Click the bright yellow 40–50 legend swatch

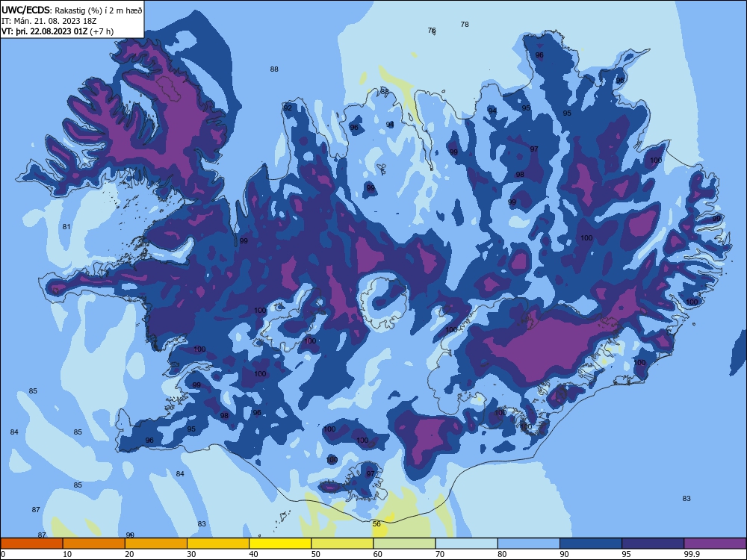(x=280, y=544)
